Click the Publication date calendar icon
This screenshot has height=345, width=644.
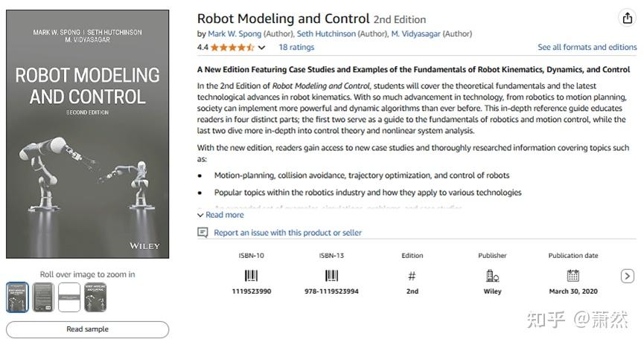pyautogui.click(x=573, y=276)
